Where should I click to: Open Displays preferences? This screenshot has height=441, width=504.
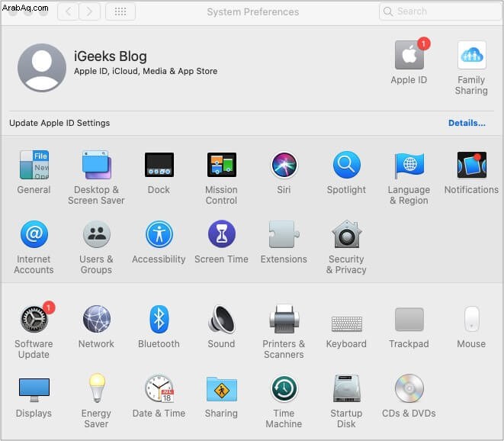[34, 390]
